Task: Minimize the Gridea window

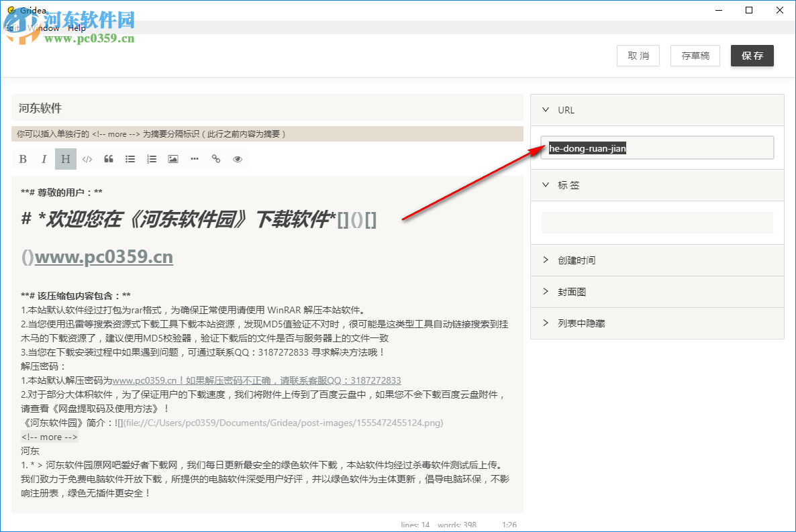Action: tap(718, 10)
